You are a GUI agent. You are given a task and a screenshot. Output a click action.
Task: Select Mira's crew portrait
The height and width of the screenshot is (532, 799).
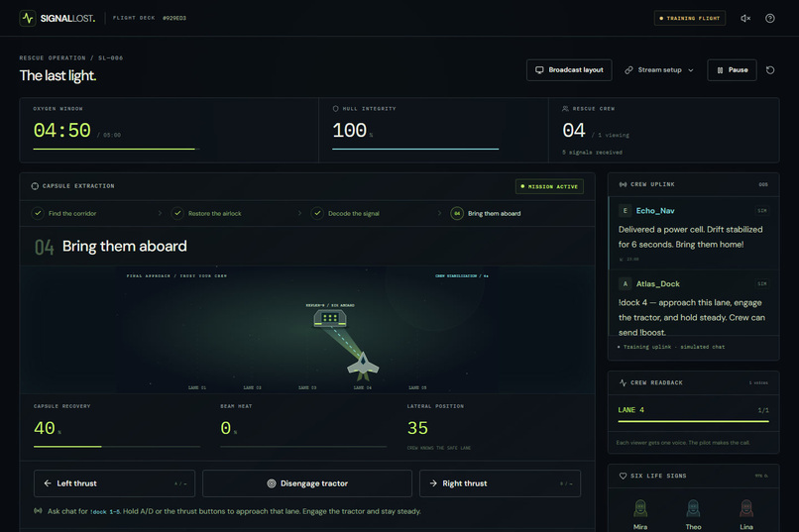pos(640,508)
